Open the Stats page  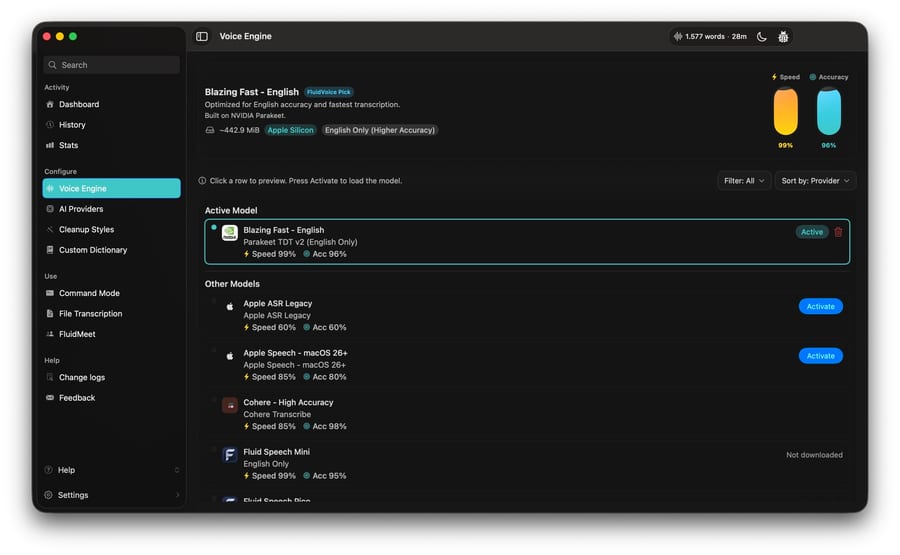click(111, 145)
